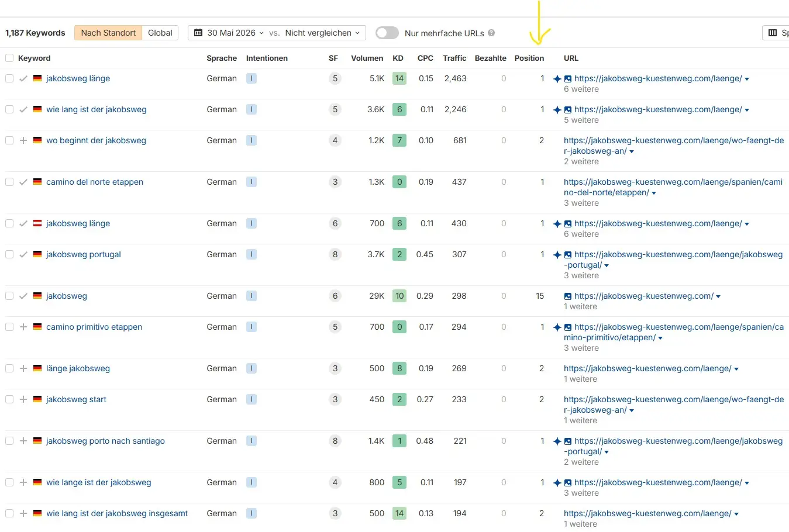
Task: Click the sparkle icon for 'wie lange ist der jakobsweg'
Action: [557, 483]
